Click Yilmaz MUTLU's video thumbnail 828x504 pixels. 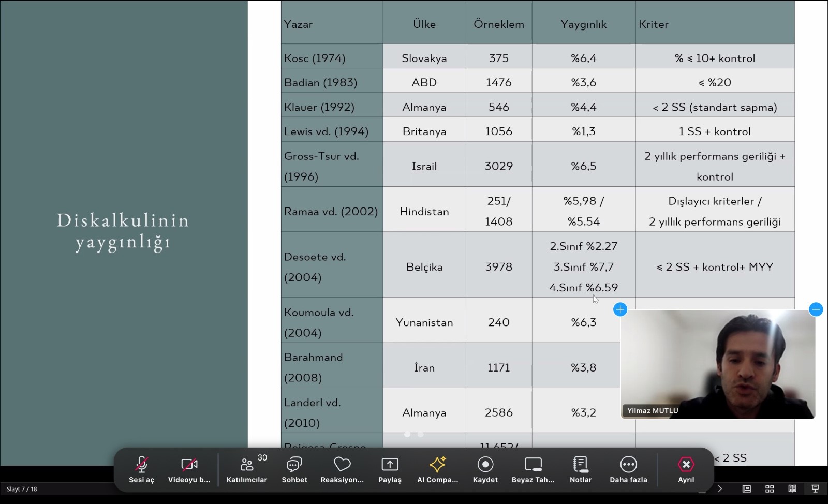pos(718,364)
